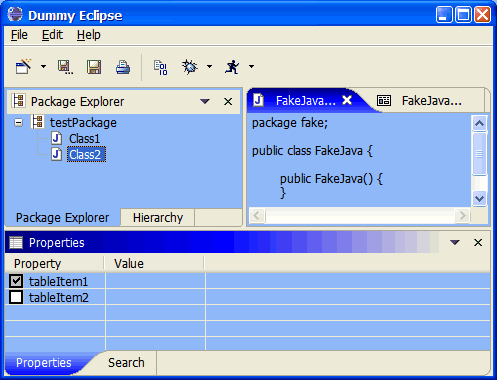Screen dimensions: 497x380
Task: Switch to the Hierarchy tab
Action: [x=158, y=218]
